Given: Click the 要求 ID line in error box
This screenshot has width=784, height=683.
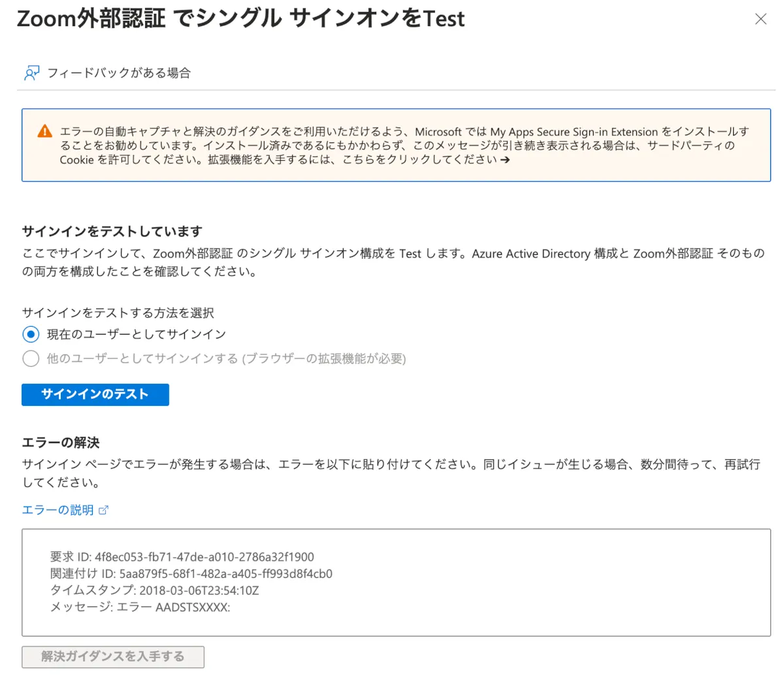Looking at the screenshot, I should 182,557.
